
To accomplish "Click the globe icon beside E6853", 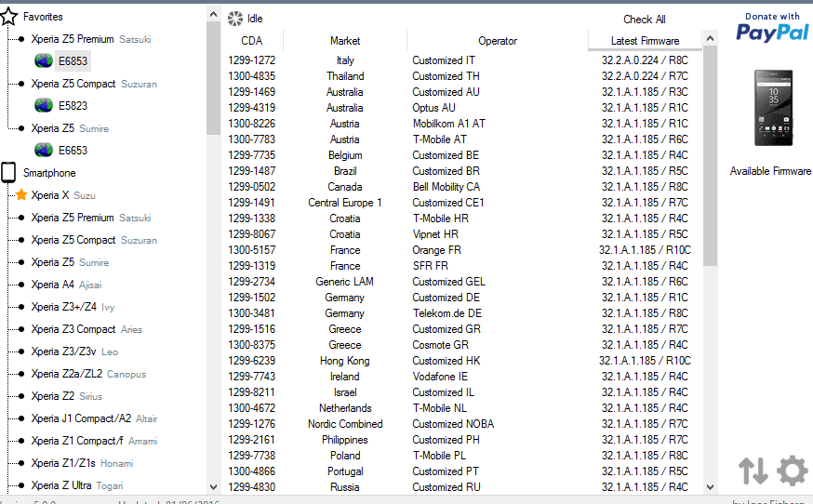I will tap(44, 61).
